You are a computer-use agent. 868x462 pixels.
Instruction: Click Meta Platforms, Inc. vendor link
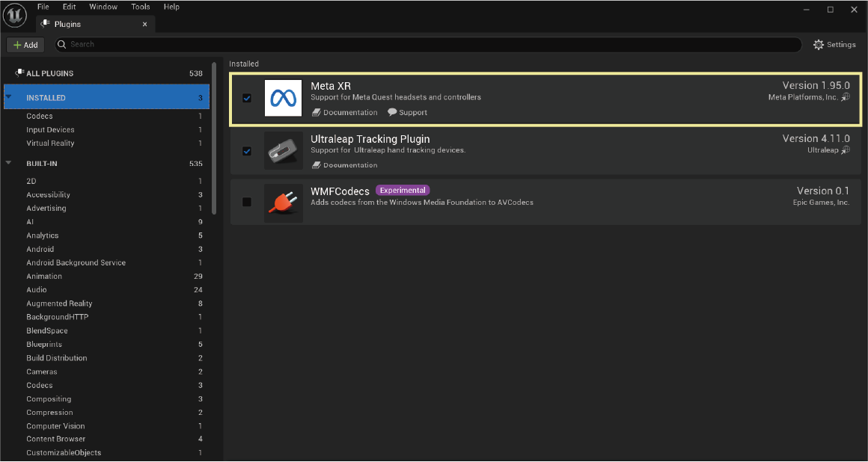[x=803, y=97]
